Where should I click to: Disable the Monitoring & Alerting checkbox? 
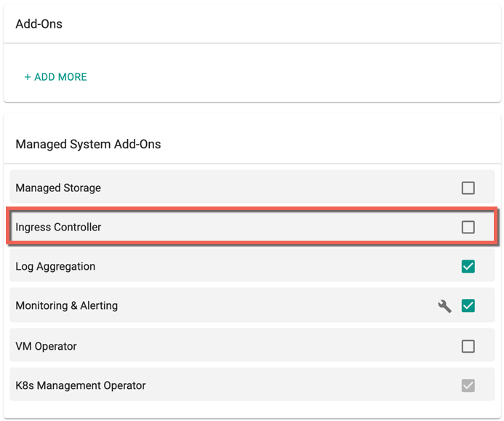click(x=468, y=305)
